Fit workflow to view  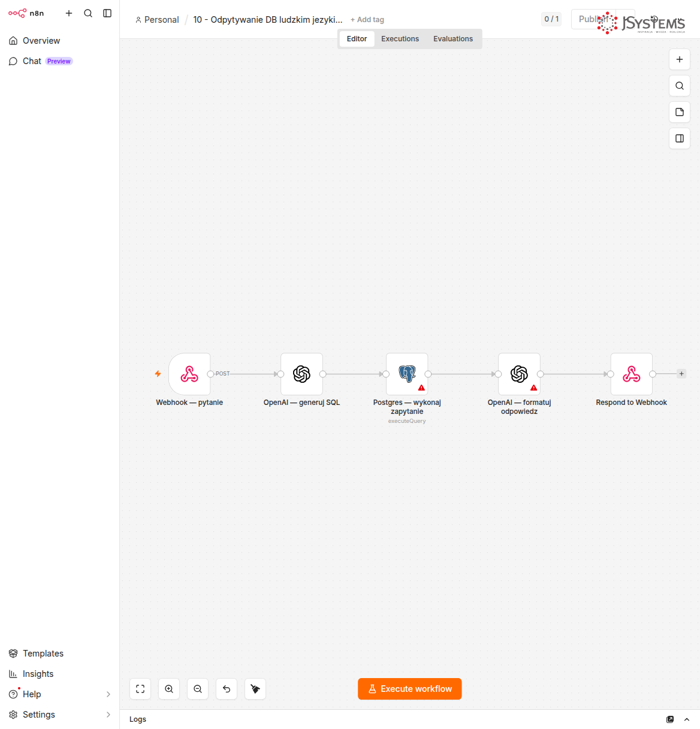140,689
